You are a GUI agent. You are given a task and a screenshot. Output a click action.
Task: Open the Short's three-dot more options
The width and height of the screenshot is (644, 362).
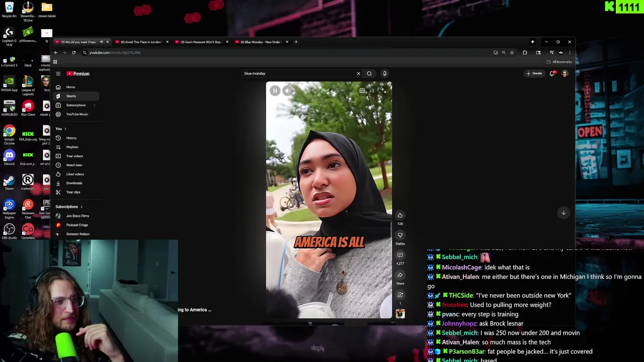click(x=373, y=90)
